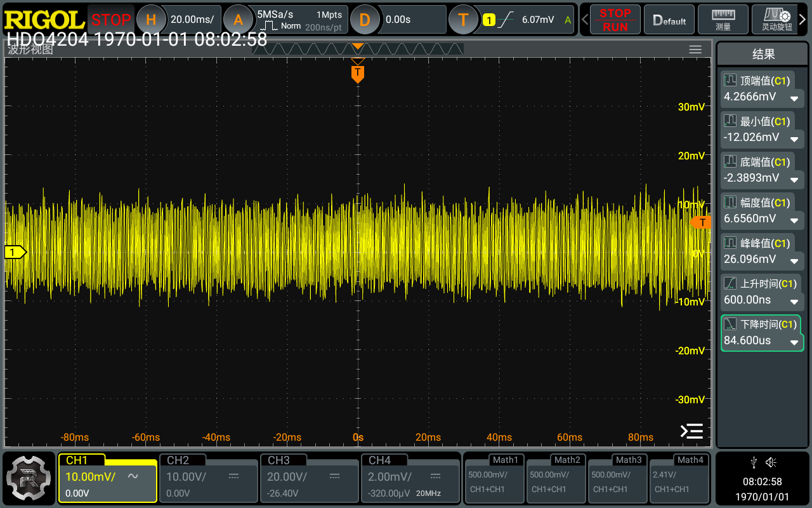Open the waveform view hamburger menu
This screenshot has width=812, height=508.
coord(695,50)
